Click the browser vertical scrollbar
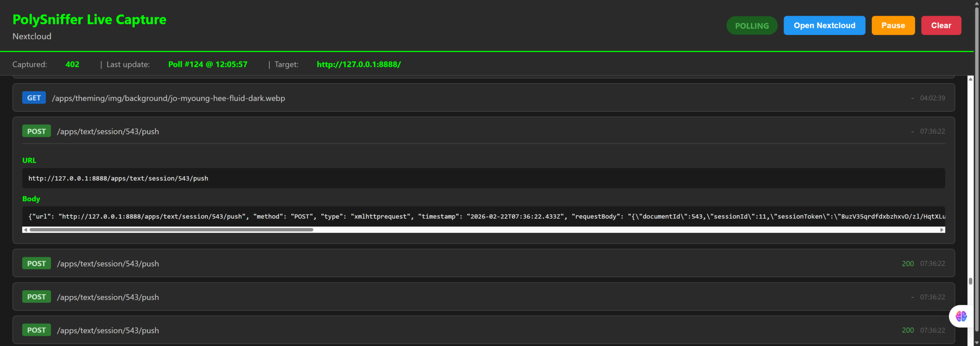The image size is (980, 346). pyautogui.click(x=977, y=172)
